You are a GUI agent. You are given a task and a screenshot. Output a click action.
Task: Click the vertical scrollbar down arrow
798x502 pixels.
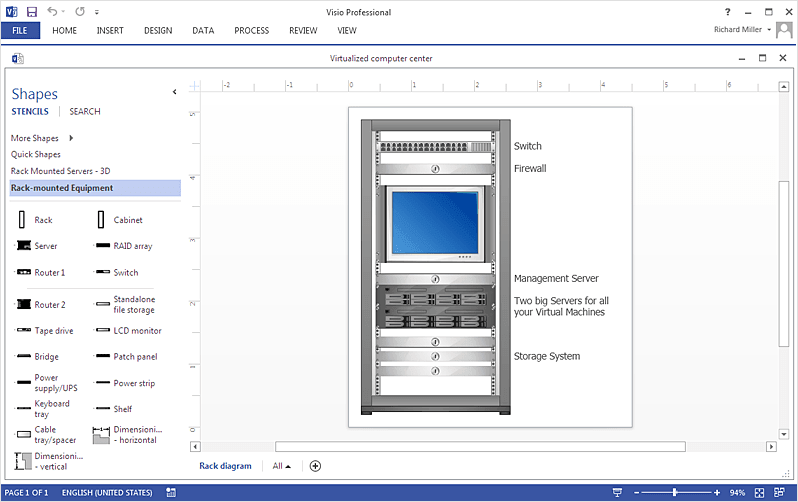coord(784,434)
